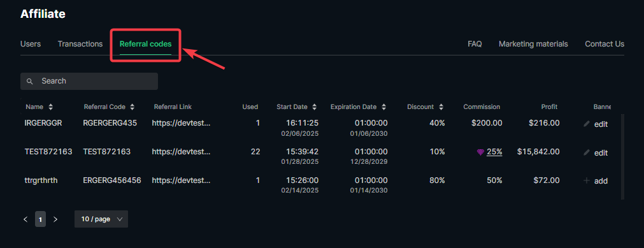
Task: Open the FAQ link
Action: (x=475, y=44)
